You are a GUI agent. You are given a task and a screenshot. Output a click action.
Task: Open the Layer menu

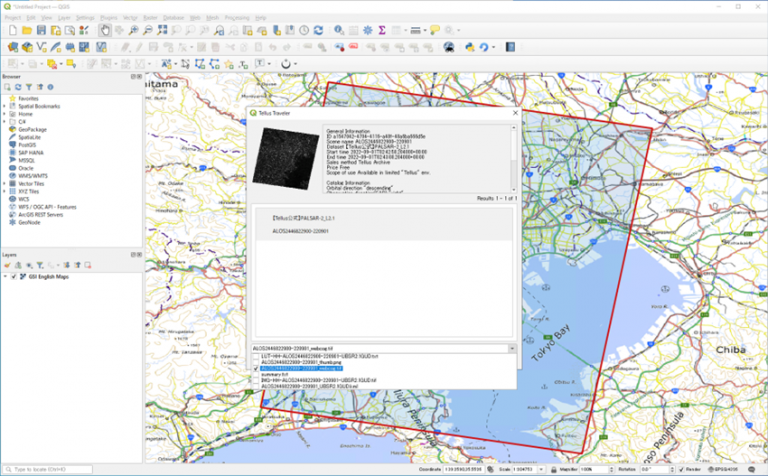click(64, 18)
